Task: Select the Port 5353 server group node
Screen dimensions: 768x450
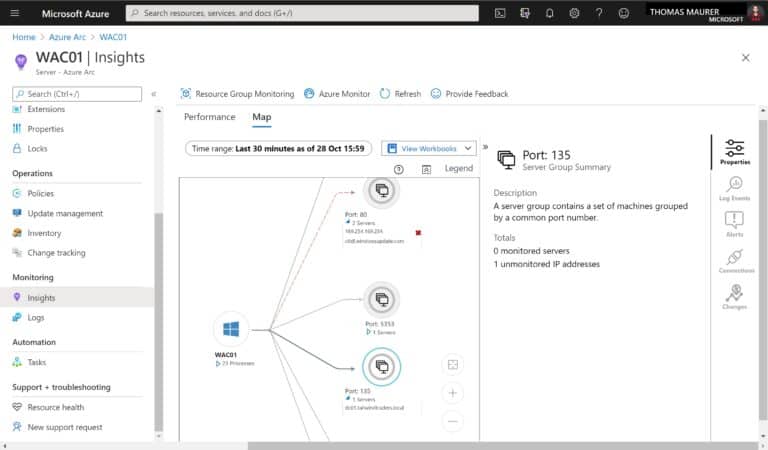Action: pyautogui.click(x=382, y=299)
